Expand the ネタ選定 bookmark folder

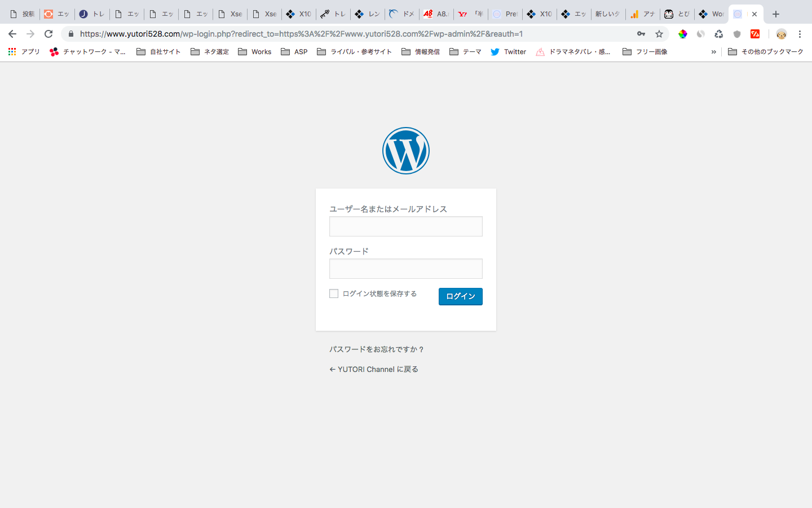(210, 52)
